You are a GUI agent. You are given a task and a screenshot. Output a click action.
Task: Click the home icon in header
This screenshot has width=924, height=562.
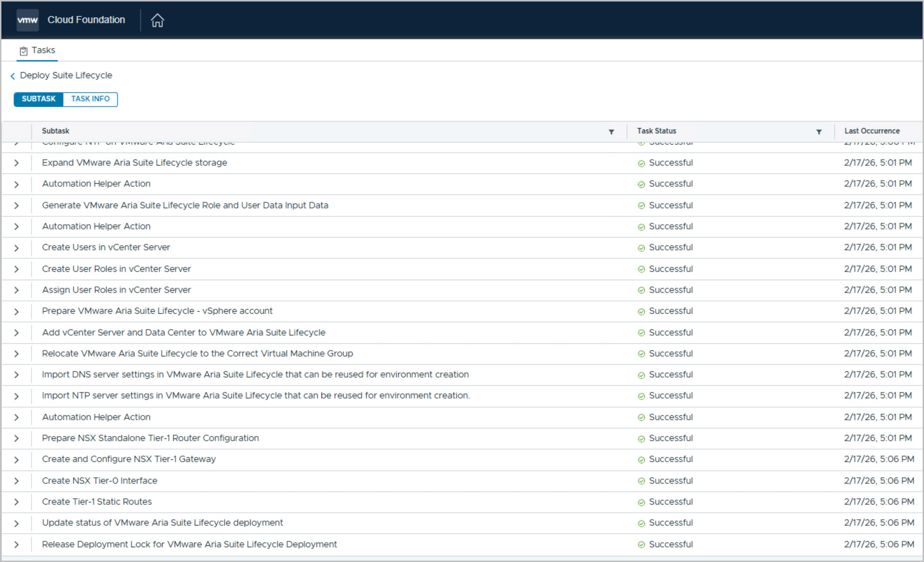157,21
